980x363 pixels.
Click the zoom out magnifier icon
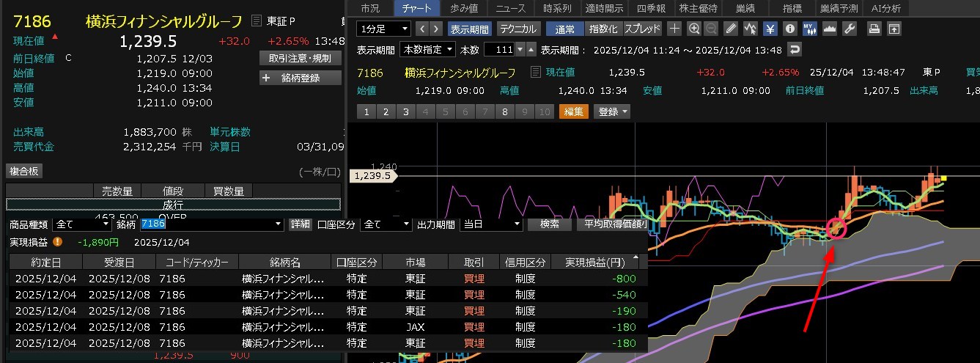tap(711, 29)
